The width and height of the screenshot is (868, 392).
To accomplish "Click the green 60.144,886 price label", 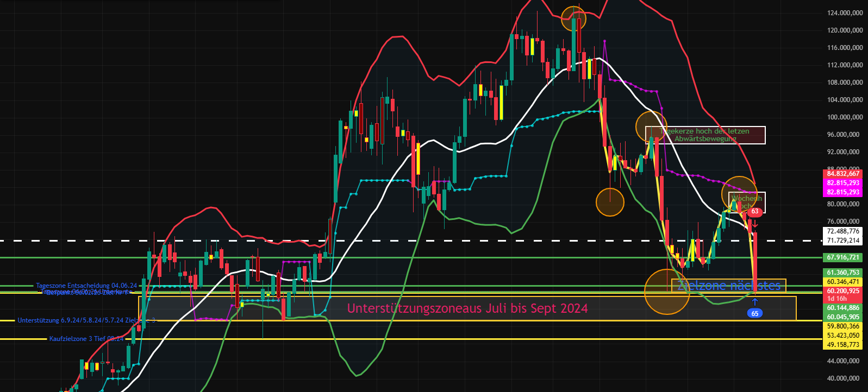I will (x=843, y=308).
